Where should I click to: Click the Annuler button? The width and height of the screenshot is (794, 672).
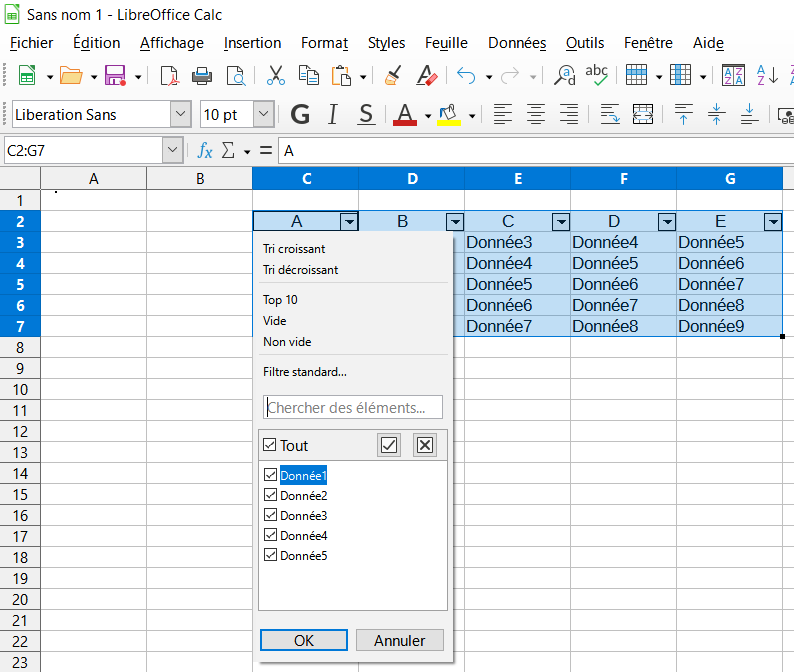400,640
